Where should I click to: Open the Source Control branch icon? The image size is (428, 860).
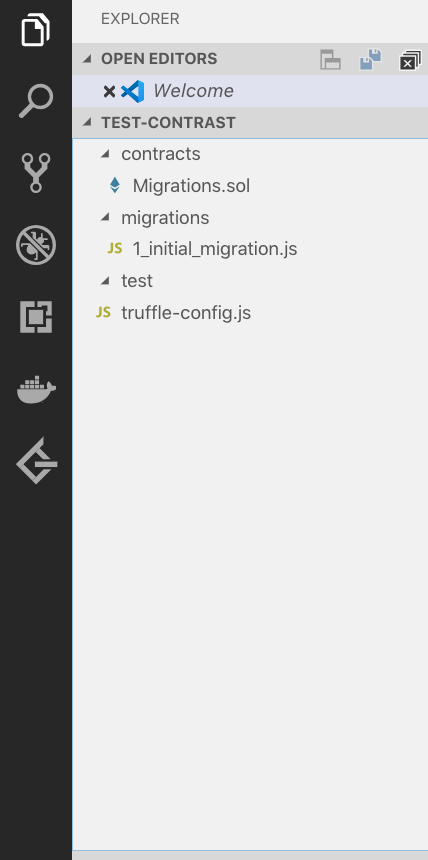[36, 173]
